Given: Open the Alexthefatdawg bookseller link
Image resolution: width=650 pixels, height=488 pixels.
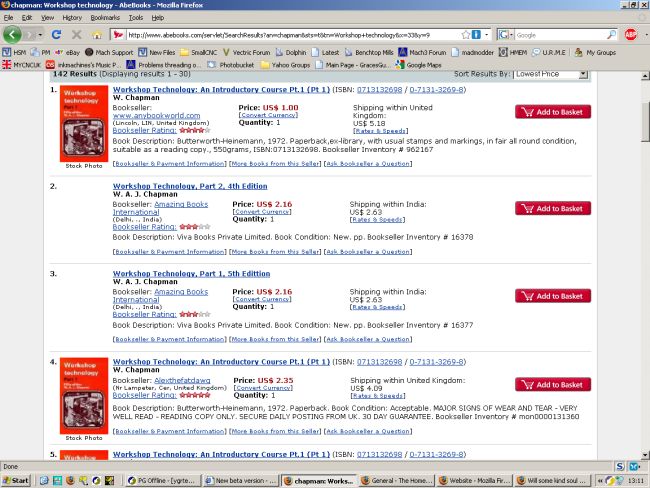Looking at the screenshot, I should 182,380.
